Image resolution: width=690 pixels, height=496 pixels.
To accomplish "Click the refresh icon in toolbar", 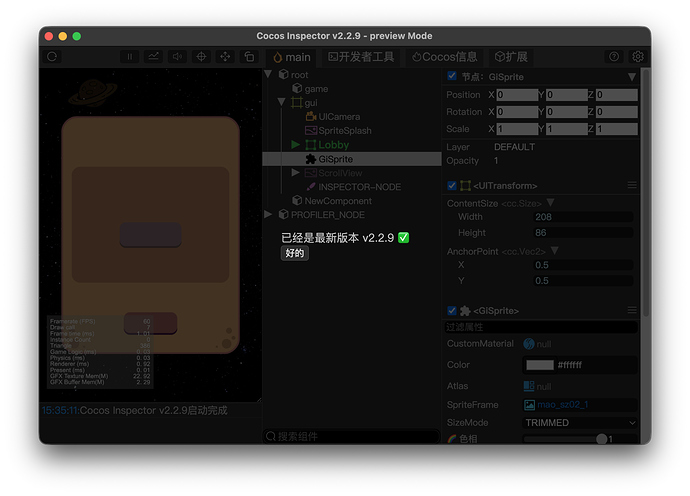I will click(x=52, y=57).
